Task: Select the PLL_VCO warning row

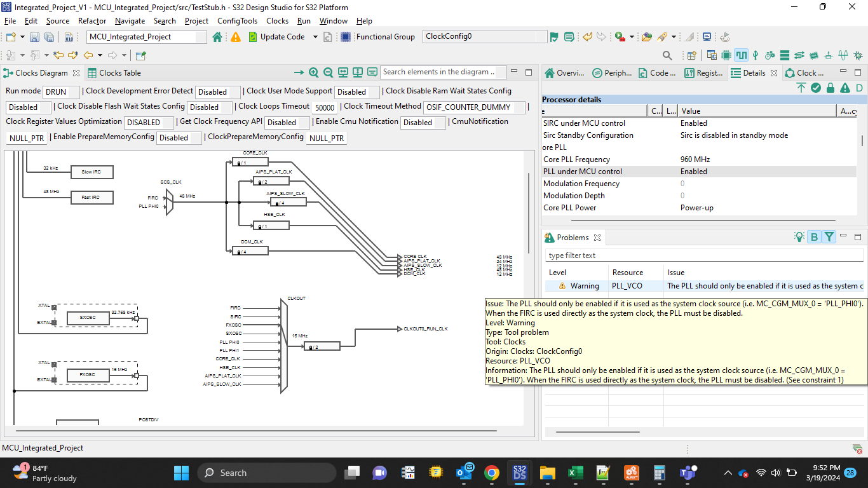Action: click(704, 286)
